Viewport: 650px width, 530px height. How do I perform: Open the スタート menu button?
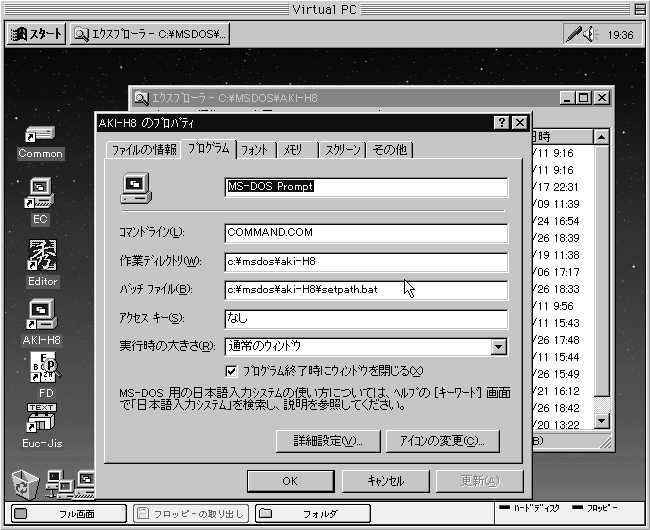pos(36,34)
